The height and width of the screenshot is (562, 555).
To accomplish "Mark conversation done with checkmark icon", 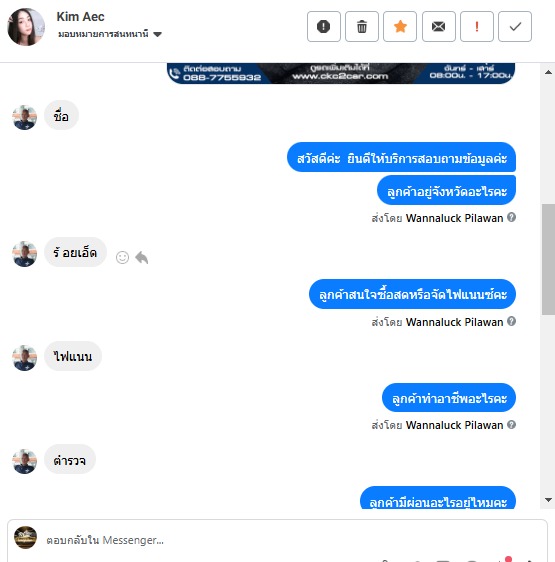I will [515, 27].
